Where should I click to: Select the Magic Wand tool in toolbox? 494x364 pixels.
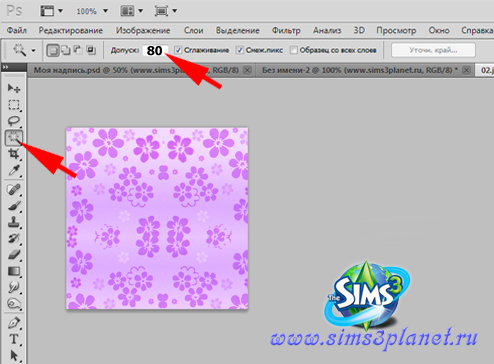14,137
